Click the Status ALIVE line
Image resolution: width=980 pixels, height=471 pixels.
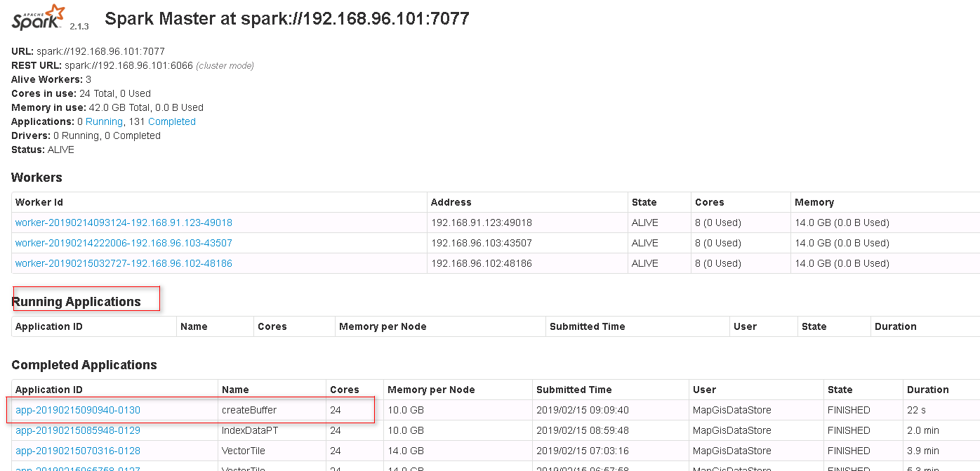click(43, 150)
